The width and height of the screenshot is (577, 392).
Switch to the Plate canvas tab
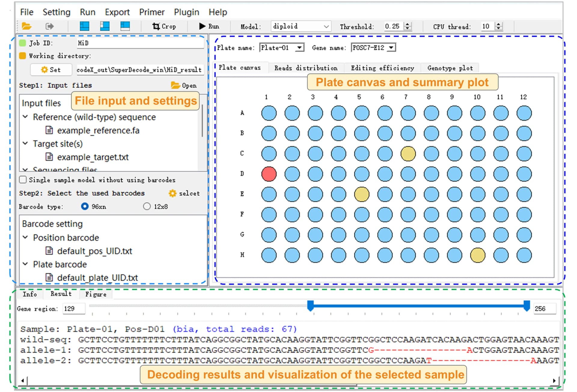coord(240,68)
